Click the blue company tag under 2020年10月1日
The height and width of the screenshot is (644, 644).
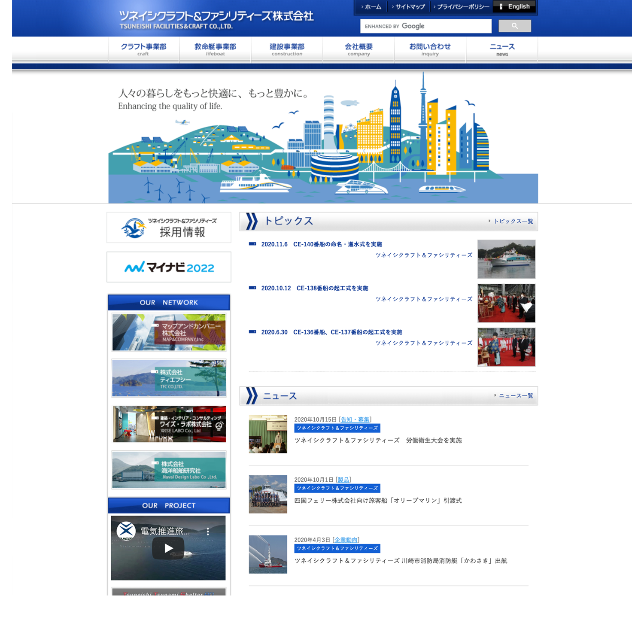[x=337, y=488]
